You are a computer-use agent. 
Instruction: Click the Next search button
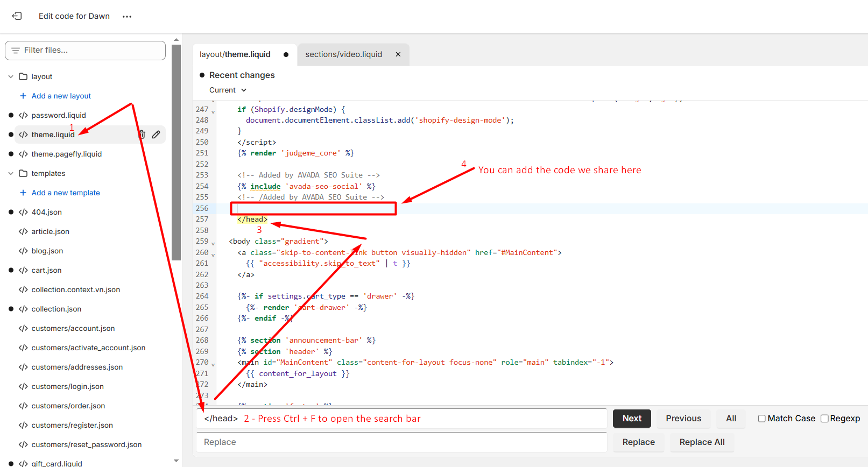pyautogui.click(x=632, y=419)
